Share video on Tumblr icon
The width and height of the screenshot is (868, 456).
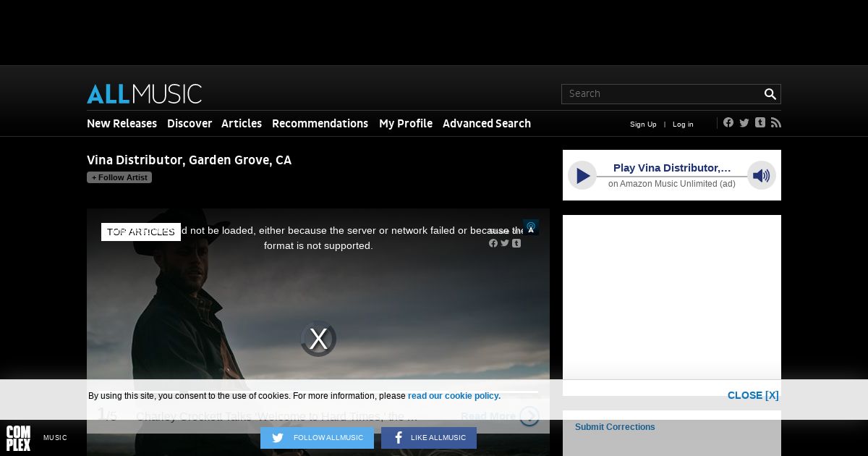pyautogui.click(x=516, y=243)
